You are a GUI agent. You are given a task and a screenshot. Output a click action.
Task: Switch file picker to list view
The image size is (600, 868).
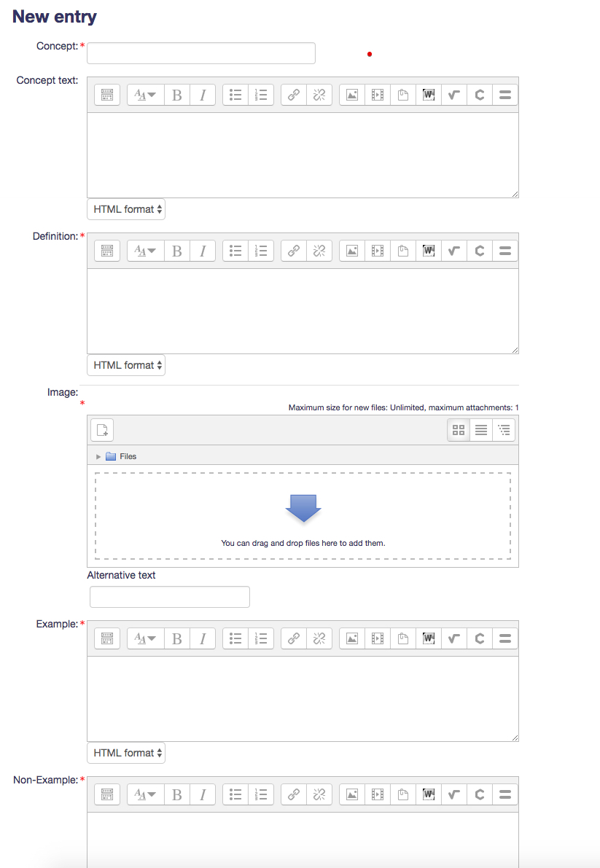[481, 429]
